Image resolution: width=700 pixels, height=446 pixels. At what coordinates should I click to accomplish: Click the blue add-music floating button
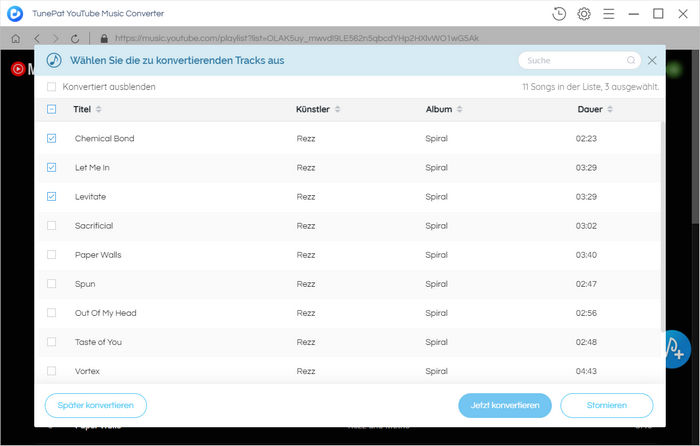tap(678, 350)
